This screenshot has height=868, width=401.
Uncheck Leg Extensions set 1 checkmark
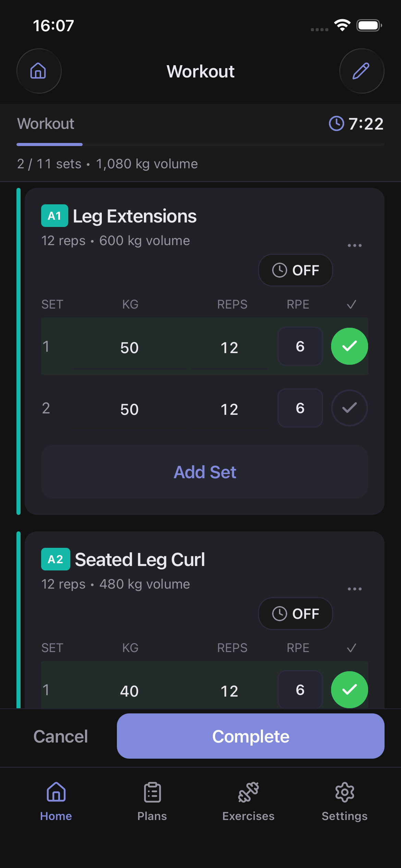coord(349,346)
